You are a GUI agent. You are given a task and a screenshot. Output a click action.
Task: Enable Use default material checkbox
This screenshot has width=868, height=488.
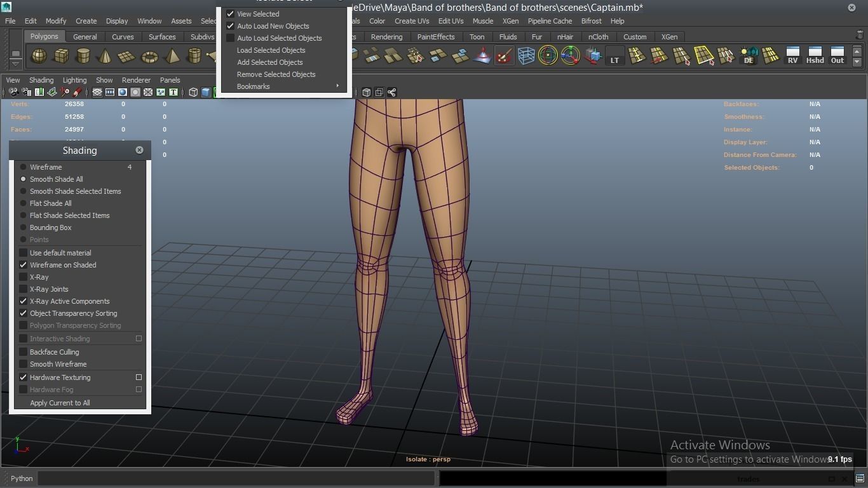coord(24,253)
